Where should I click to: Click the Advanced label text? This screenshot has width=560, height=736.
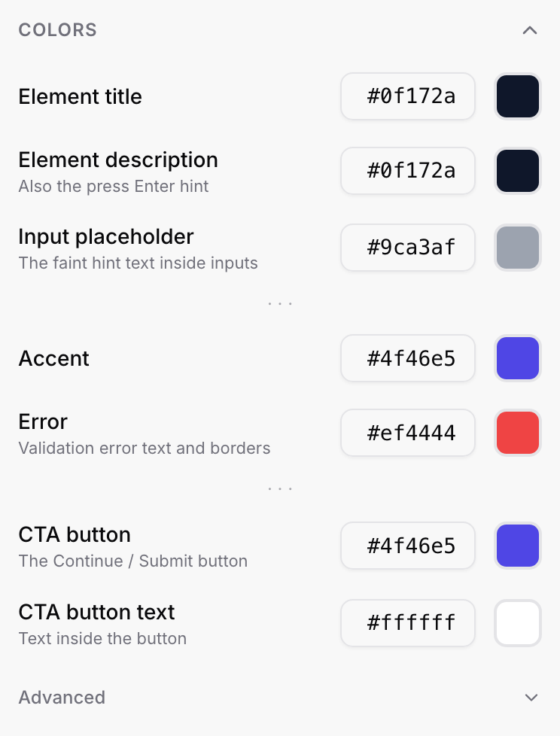[62, 698]
